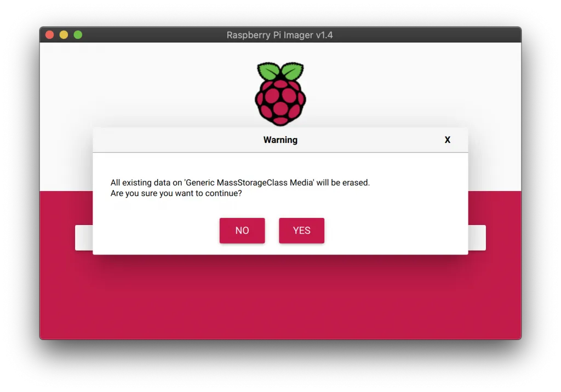Close the Warning dialog with the X

point(447,140)
